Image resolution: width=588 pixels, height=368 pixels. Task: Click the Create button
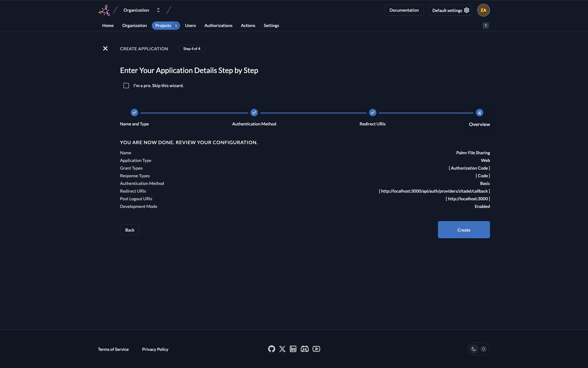464,230
